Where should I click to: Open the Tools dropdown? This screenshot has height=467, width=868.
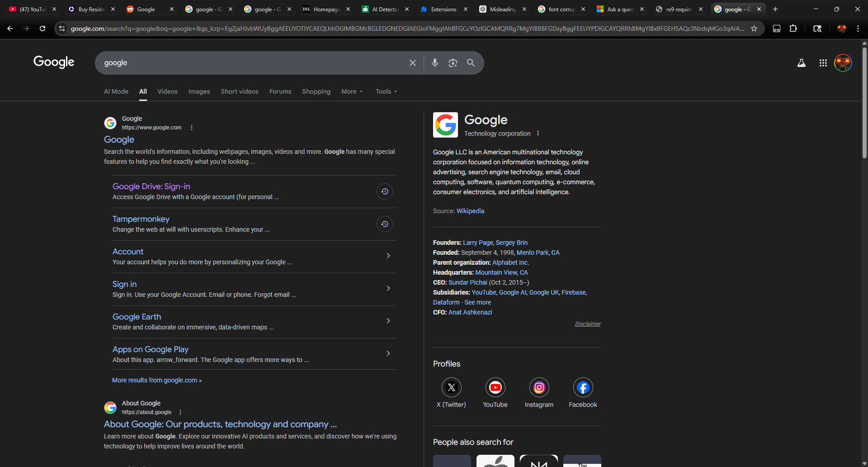tap(385, 91)
